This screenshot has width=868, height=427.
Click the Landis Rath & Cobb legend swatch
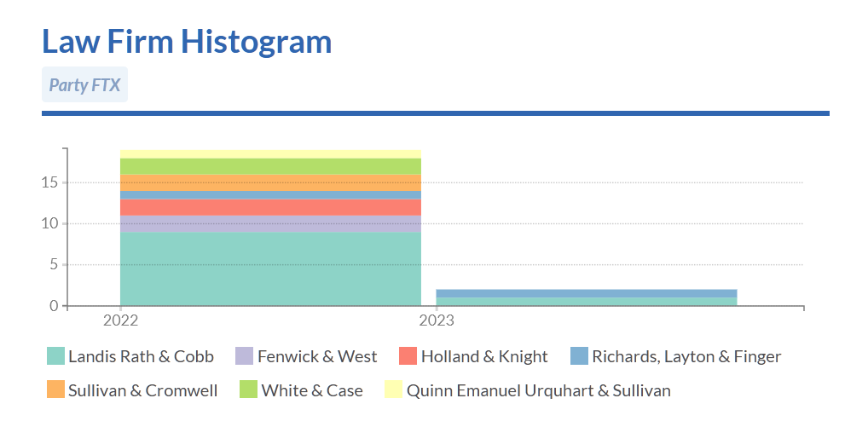click(x=55, y=356)
